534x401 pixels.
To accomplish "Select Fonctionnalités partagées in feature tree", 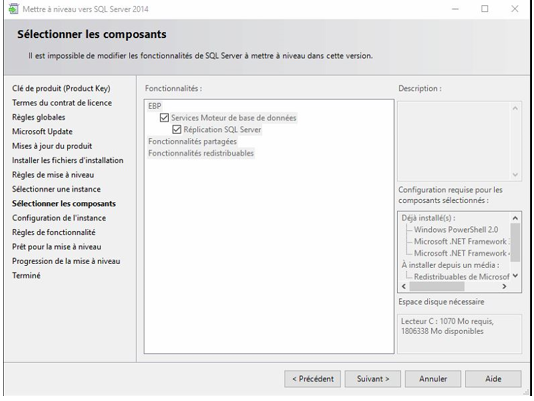I will click(192, 141).
